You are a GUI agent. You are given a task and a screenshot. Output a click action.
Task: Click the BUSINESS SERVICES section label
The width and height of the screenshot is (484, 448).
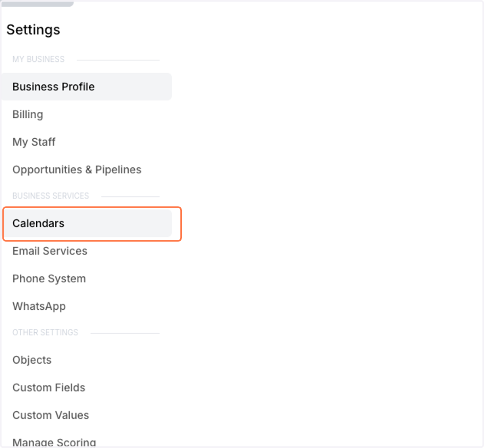coord(51,196)
